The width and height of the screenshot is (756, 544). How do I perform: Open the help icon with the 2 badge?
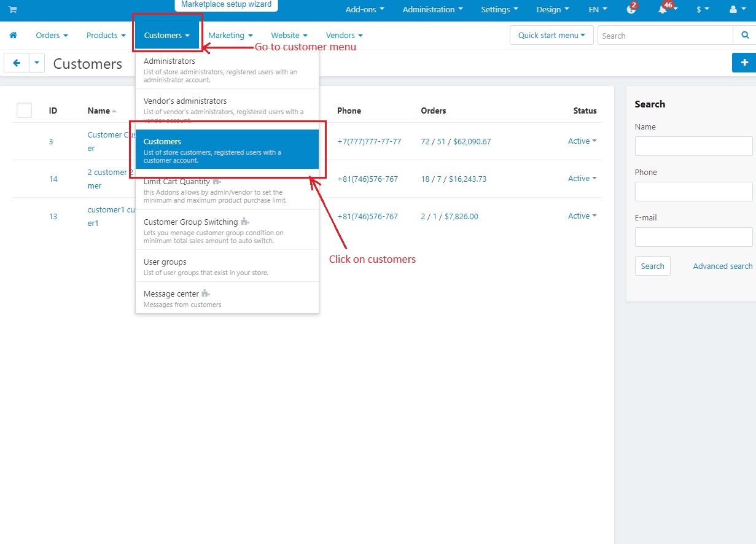pos(631,10)
